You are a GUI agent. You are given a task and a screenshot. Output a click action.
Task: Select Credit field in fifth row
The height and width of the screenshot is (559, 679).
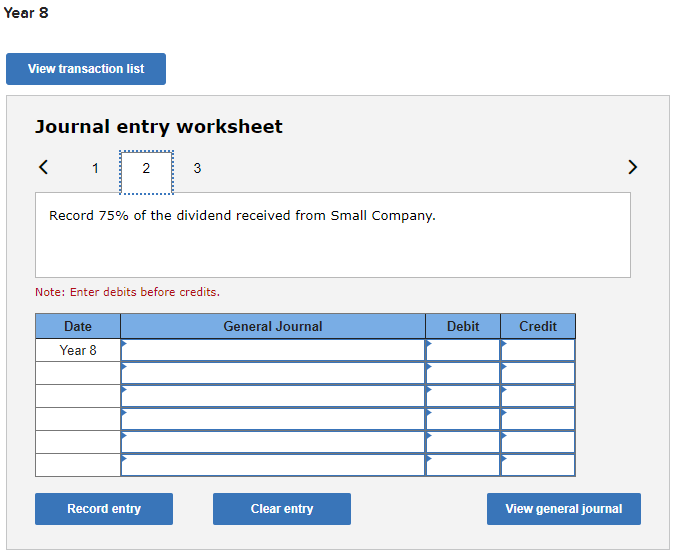coord(538,442)
